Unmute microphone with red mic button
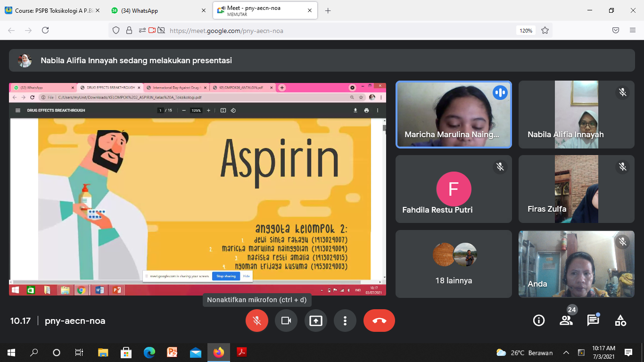The width and height of the screenshot is (644, 362). click(257, 321)
